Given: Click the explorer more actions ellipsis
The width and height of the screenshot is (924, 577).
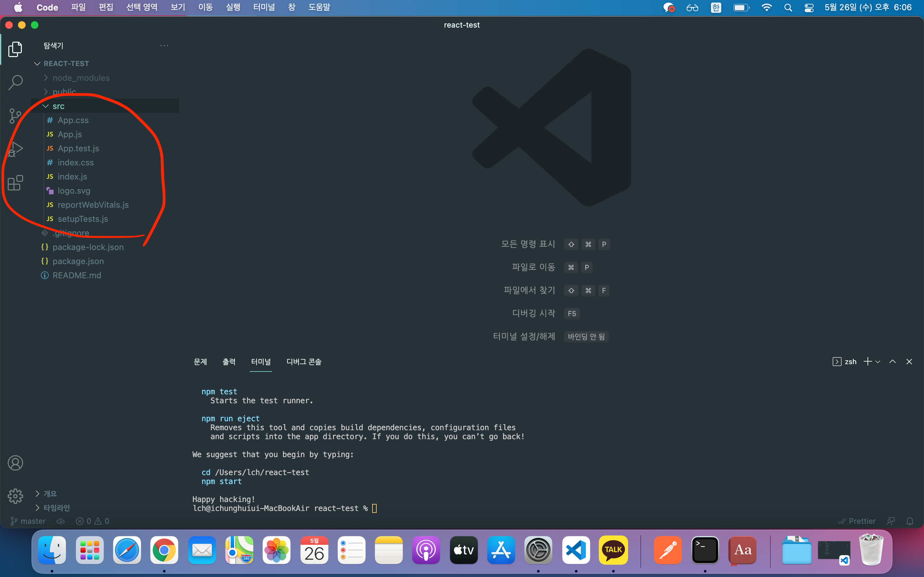Looking at the screenshot, I should 164,46.
